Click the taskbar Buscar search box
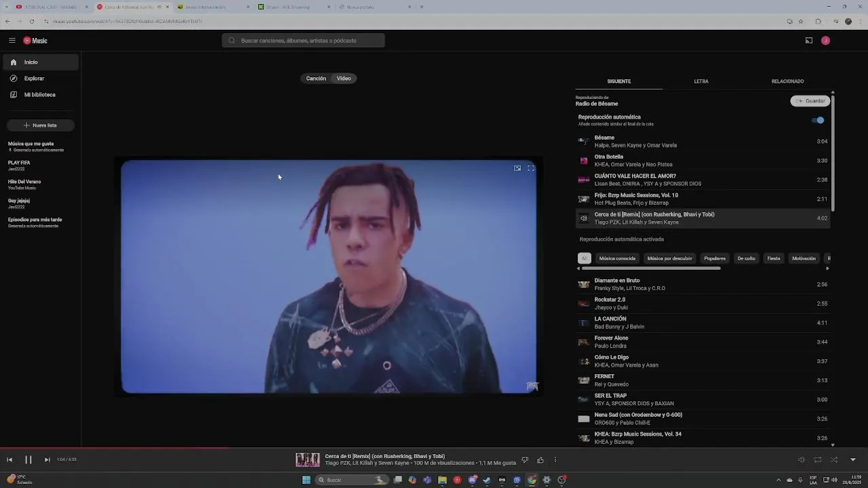The height and width of the screenshot is (488, 868). point(353,480)
